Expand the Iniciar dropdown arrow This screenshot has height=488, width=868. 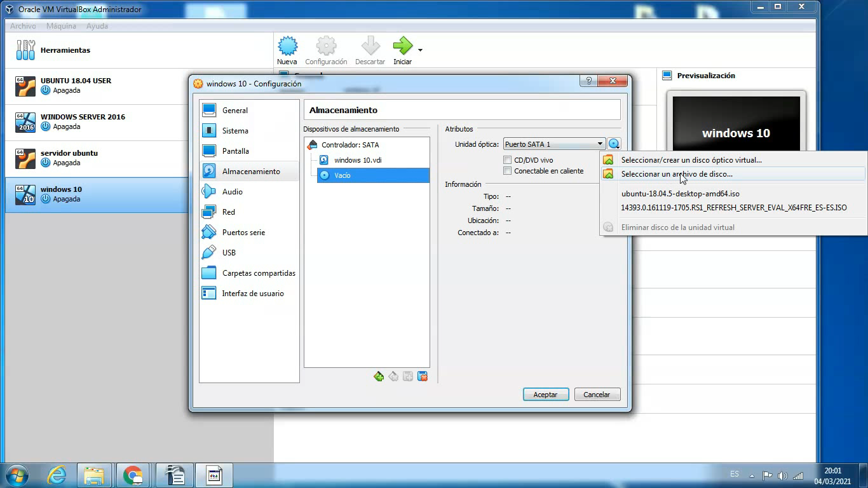[x=420, y=50]
